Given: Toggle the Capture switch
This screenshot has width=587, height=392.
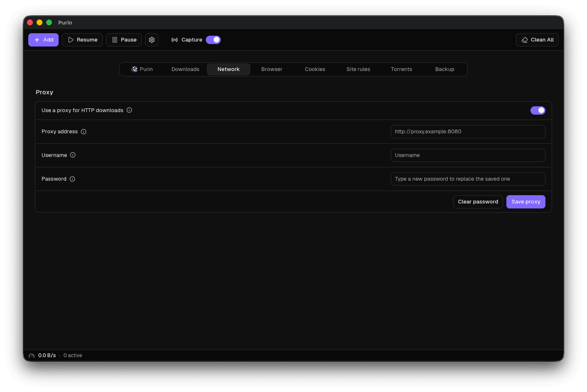Looking at the screenshot, I should 213,40.
